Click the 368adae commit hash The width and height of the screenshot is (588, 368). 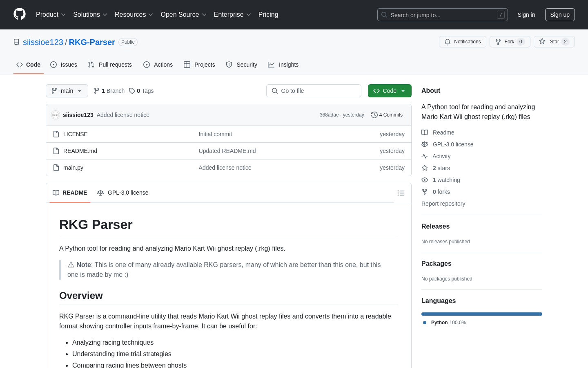329,115
